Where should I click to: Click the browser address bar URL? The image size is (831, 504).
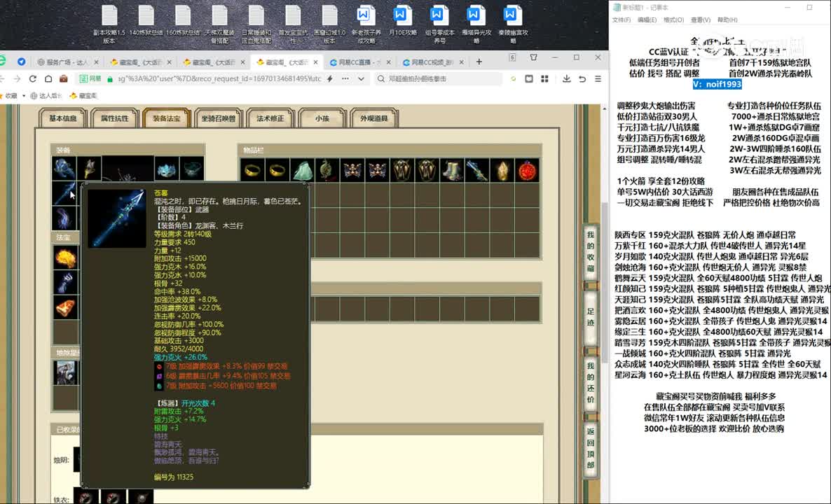pyautogui.click(x=219, y=79)
